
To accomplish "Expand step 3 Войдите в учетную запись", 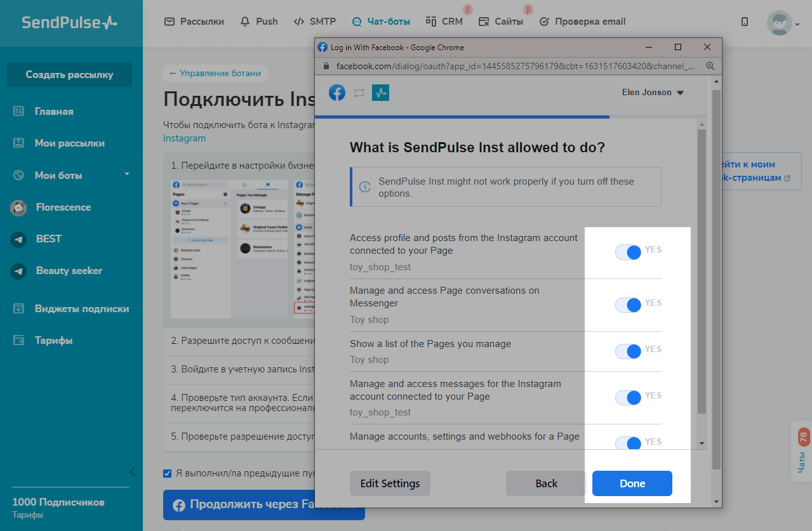I will pos(239,369).
